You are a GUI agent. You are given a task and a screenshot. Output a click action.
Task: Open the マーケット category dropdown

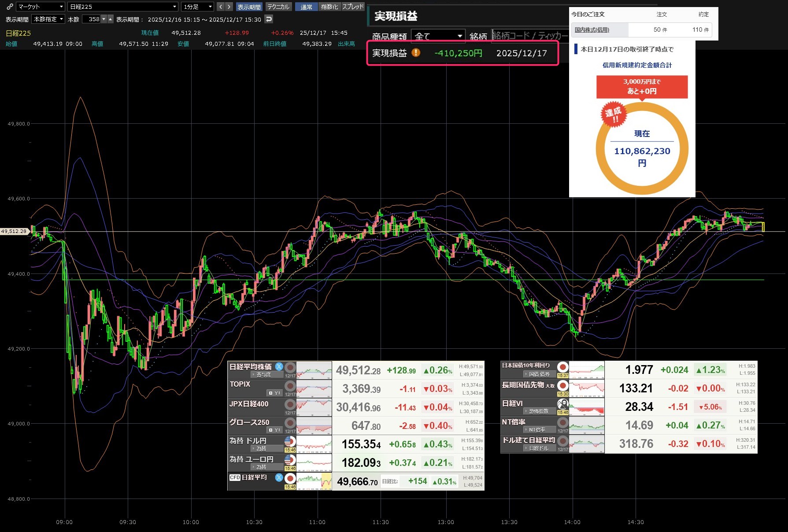click(x=41, y=7)
